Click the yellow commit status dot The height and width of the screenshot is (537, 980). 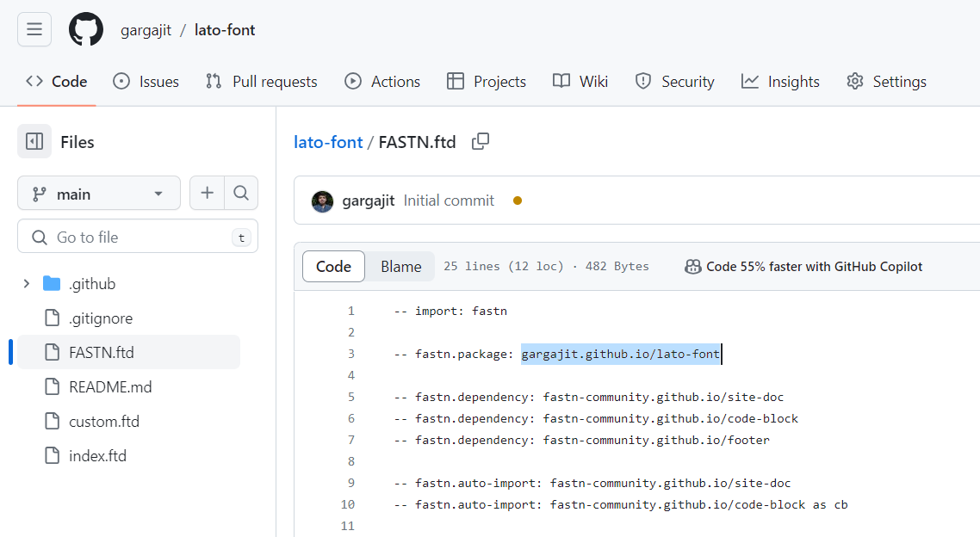(x=518, y=201)
